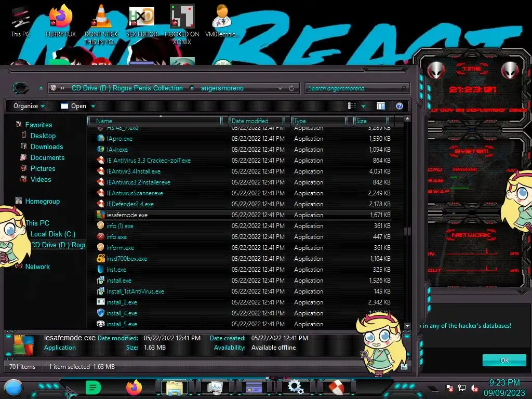This screenshot has width=532, height=399.
Task: Select Favorites in navigation pane
Action: (x=38, y=125)
